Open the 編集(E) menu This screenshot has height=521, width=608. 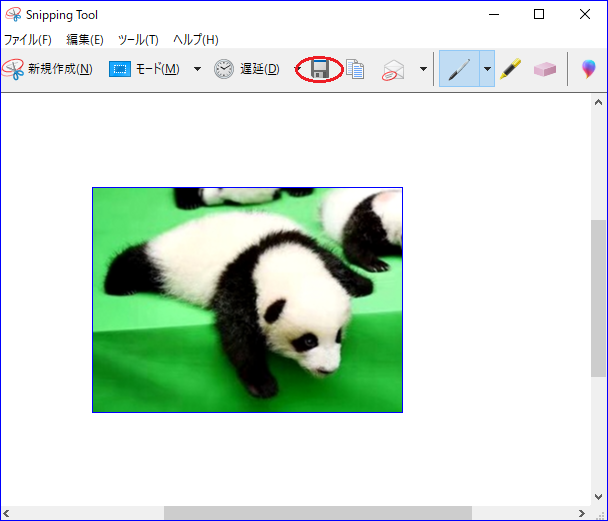click(85, 40)
